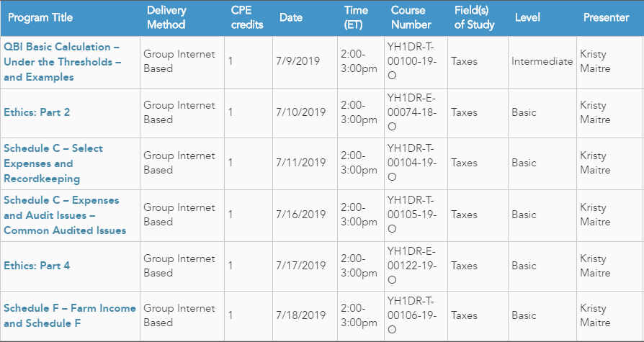Click the Delivery Method column header

(x=166, y=18)
